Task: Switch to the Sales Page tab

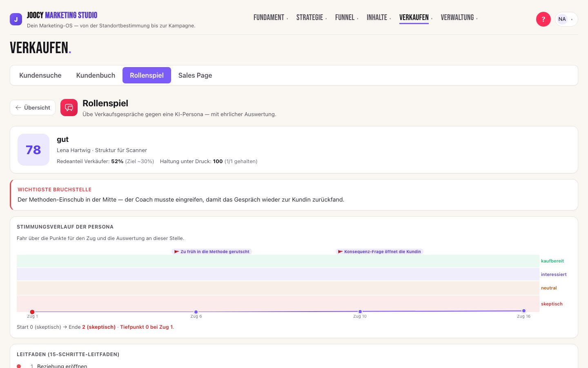Action: click(x=195, y=75)
